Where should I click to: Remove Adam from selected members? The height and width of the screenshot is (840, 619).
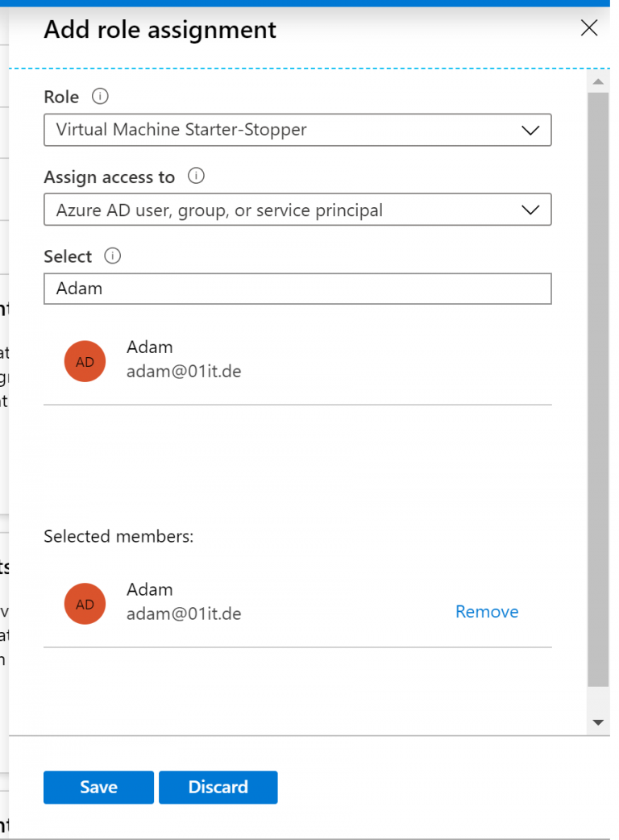(x=487, y=612)
